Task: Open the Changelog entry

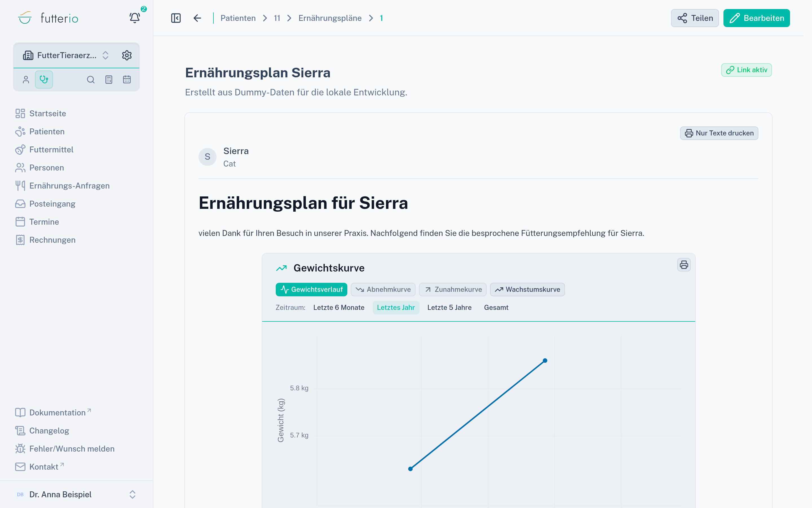Action: pyautogui.click(x=76, y=431)
